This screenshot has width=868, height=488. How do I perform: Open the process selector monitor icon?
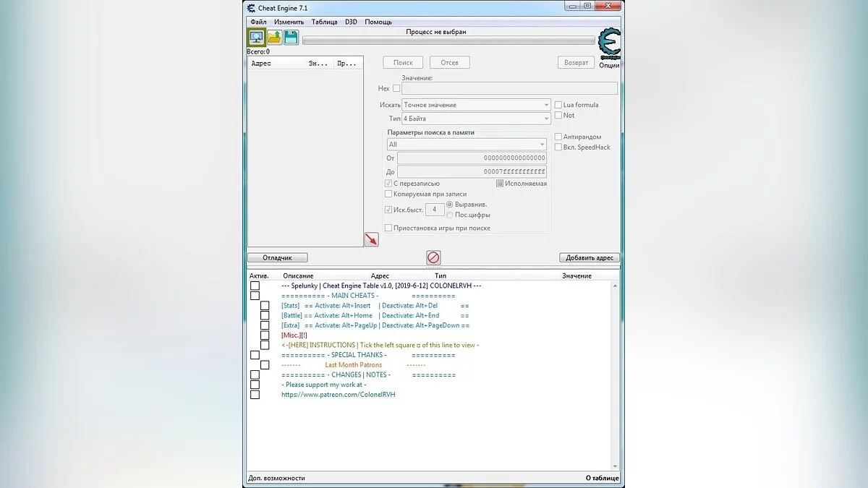pyautogui.click(x=256, y=37)
